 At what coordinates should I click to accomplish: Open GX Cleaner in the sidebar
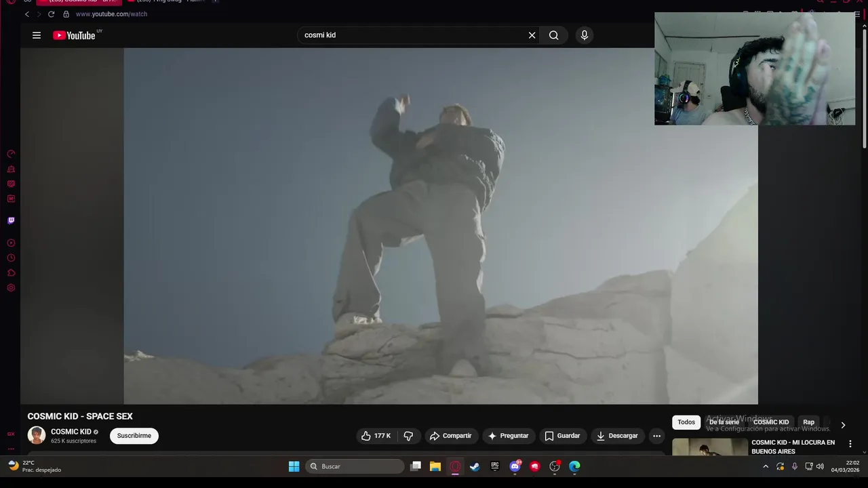(11, 169)
